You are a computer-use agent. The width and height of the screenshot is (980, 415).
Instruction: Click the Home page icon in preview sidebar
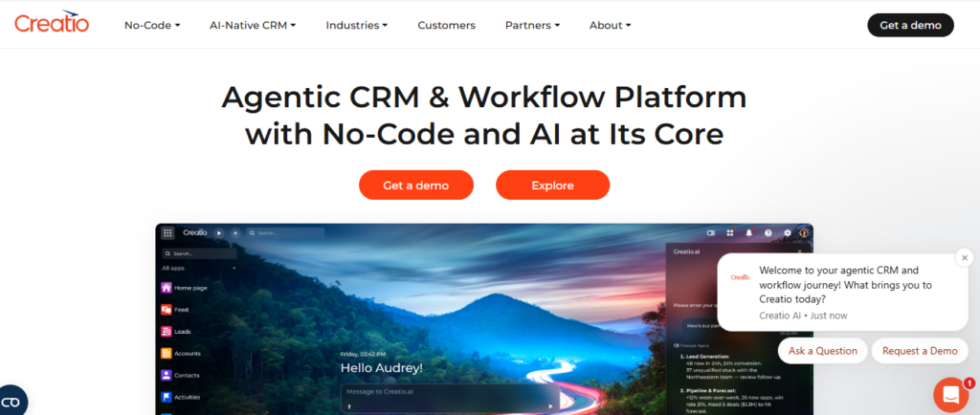point(167,288)
